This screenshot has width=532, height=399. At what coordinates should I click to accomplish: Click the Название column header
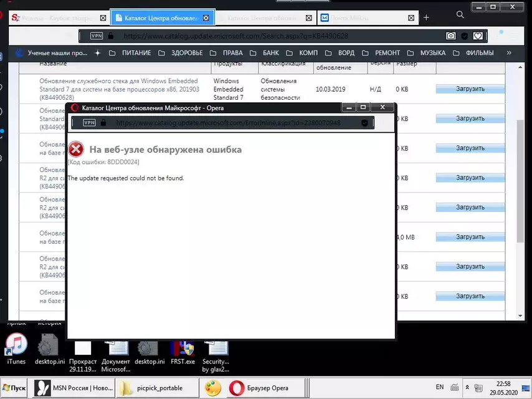(53, 64)
